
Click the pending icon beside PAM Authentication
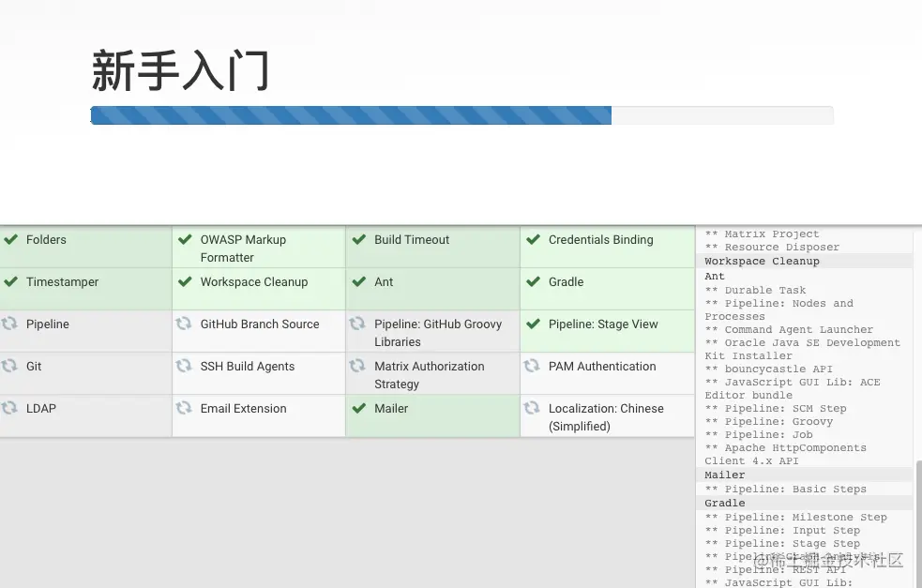(x=532, y=366)
